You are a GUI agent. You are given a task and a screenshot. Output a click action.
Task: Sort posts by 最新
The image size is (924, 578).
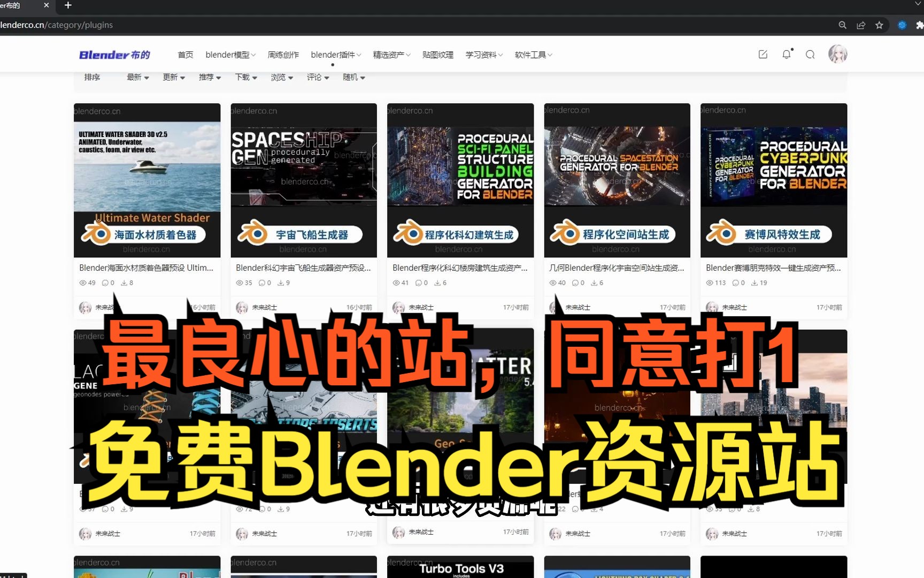[x=138, y=78]
